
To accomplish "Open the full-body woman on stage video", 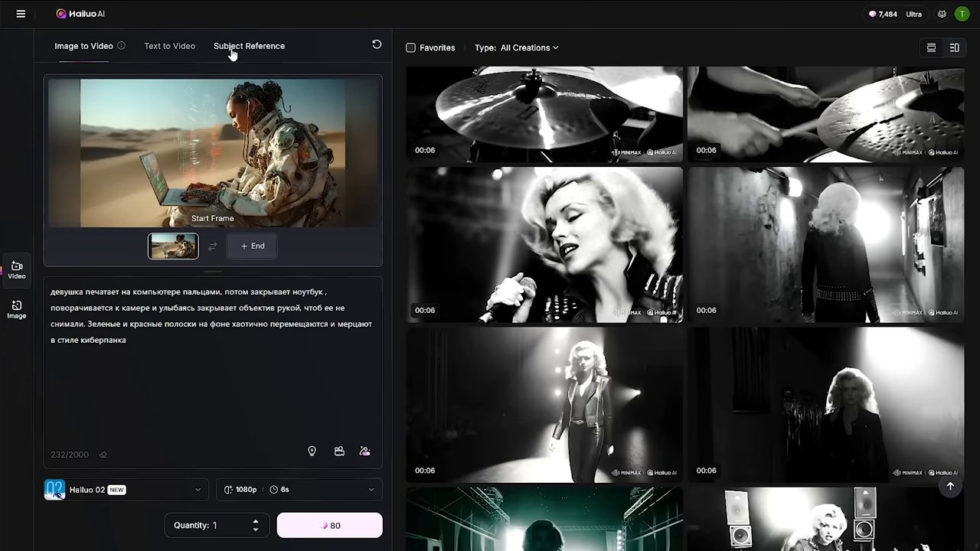I will tap(544, 406).
